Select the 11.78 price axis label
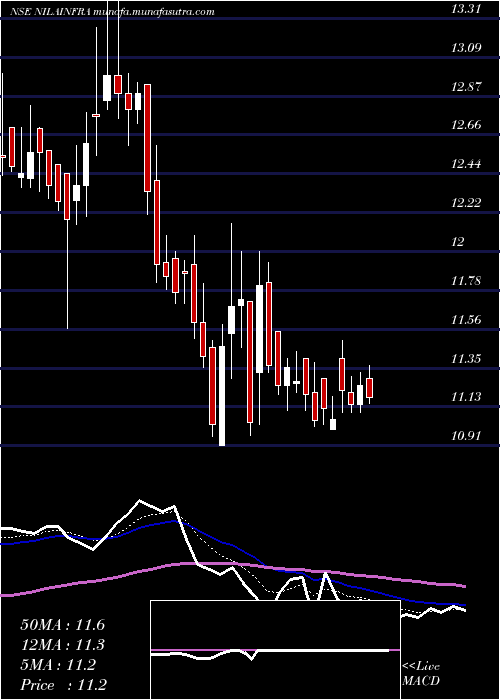 pos(466,281)
